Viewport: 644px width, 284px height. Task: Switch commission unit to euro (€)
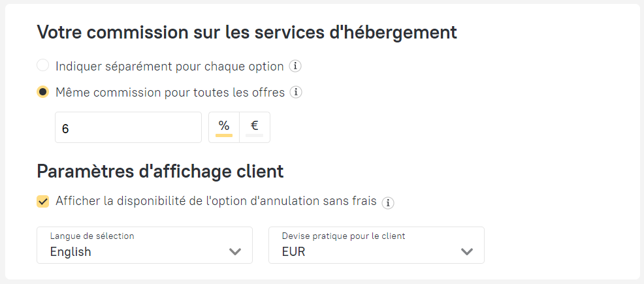[255, 127]
